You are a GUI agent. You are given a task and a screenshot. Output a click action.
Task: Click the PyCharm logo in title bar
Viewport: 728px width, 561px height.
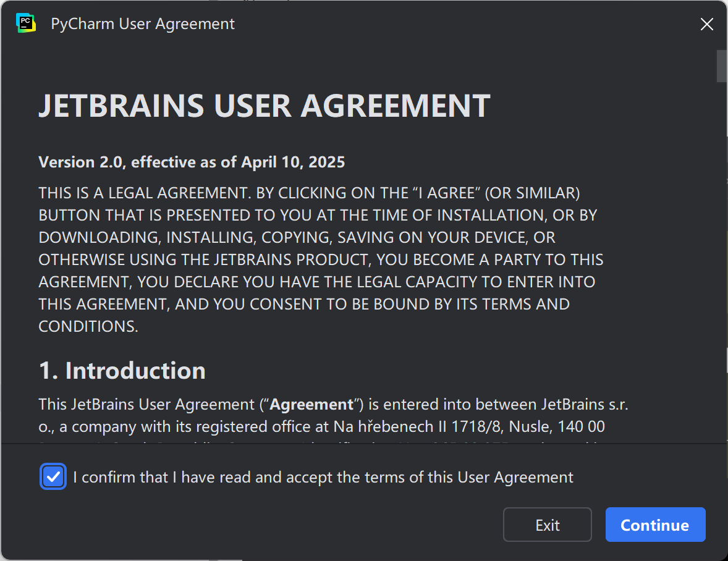(x=26, y=23)
